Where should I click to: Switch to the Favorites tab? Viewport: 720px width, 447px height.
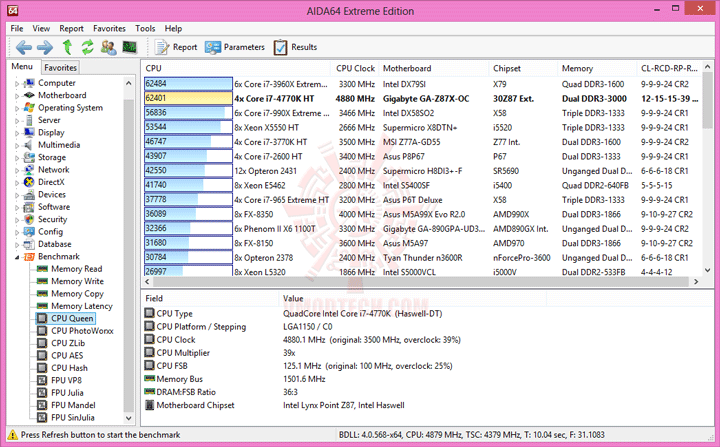pos(60,68)
